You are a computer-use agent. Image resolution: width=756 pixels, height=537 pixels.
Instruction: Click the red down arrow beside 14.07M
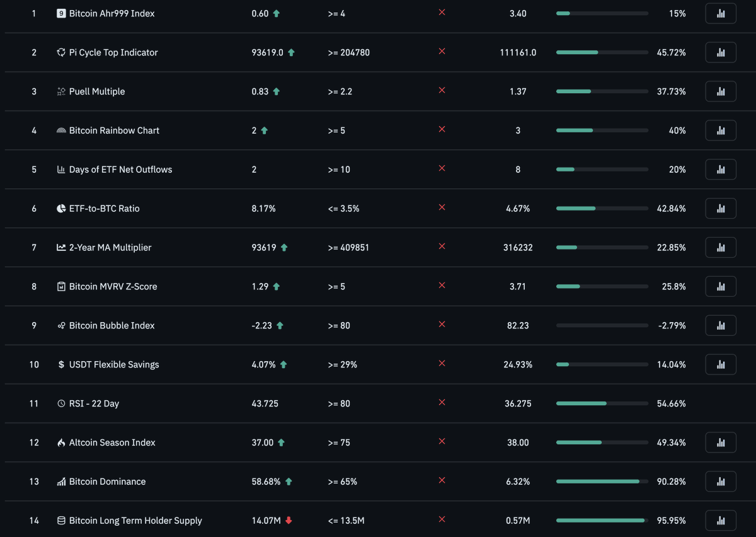tap(289, 521)
